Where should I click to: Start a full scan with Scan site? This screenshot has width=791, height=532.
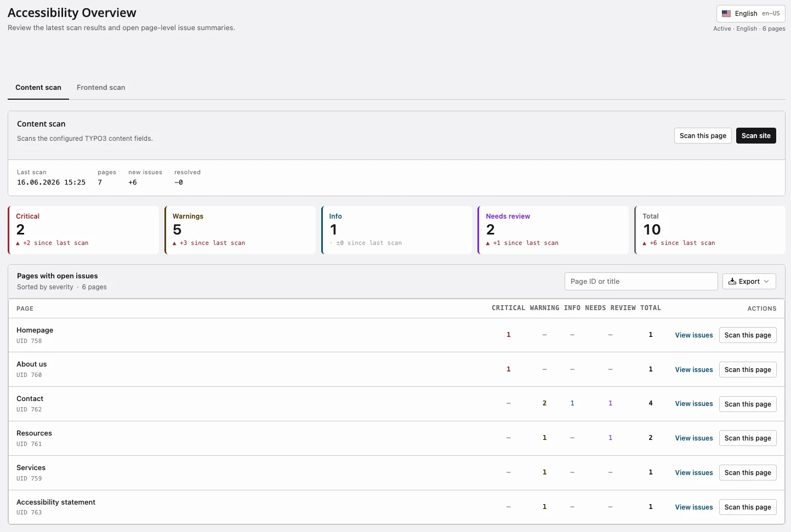(756, 136)
